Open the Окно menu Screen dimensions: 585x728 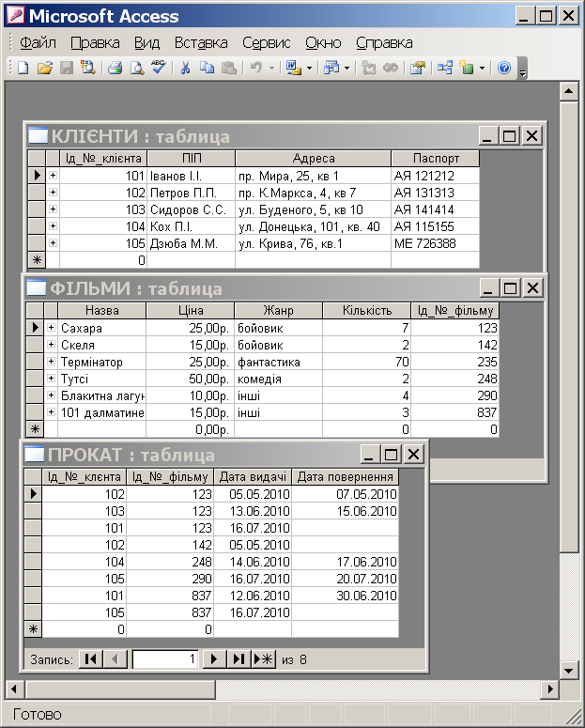(323, 42)
